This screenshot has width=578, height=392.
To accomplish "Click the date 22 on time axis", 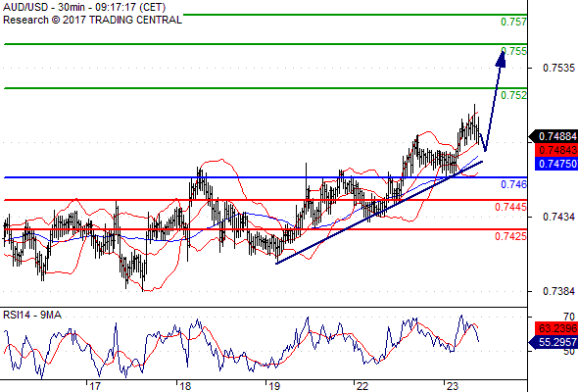I will pos(362,386).
